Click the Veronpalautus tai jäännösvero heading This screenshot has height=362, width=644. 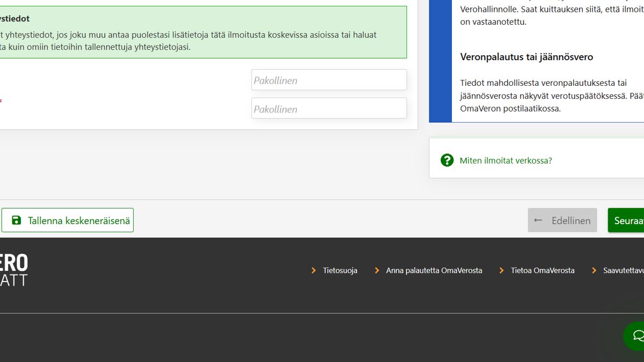(526, 57)
